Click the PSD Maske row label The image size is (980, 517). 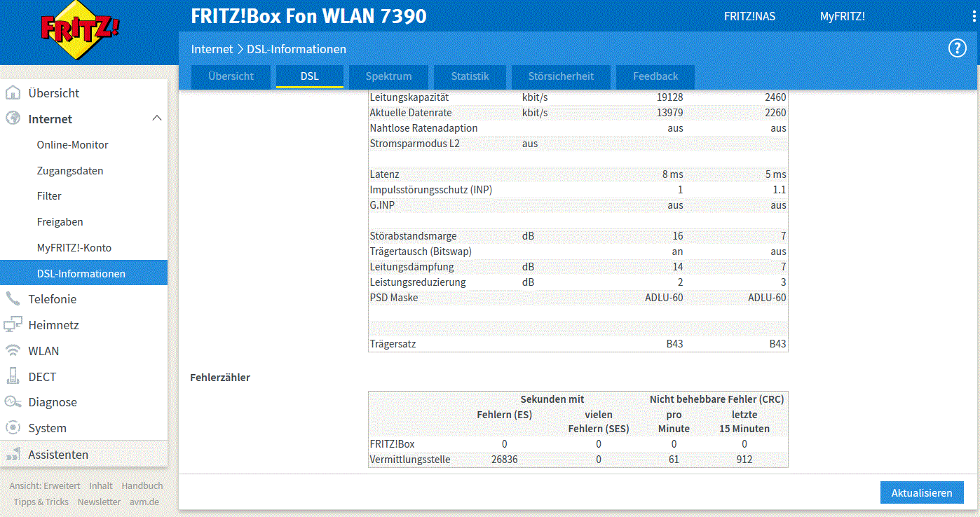pos(394,298)
